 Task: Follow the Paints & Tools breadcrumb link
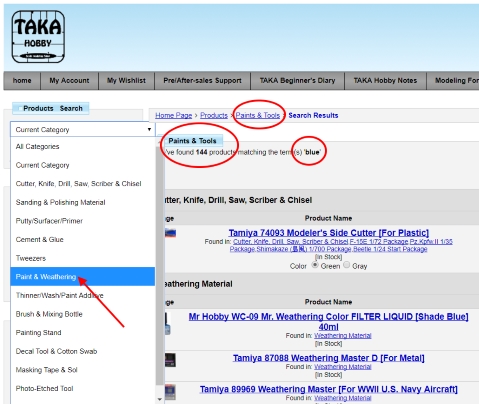point(258,115)
